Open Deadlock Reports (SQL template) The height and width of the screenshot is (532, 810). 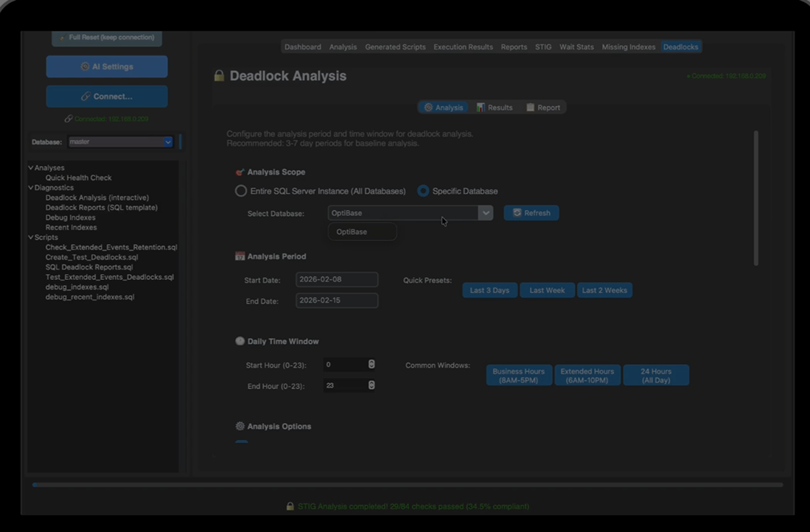(x=101, y=208)
